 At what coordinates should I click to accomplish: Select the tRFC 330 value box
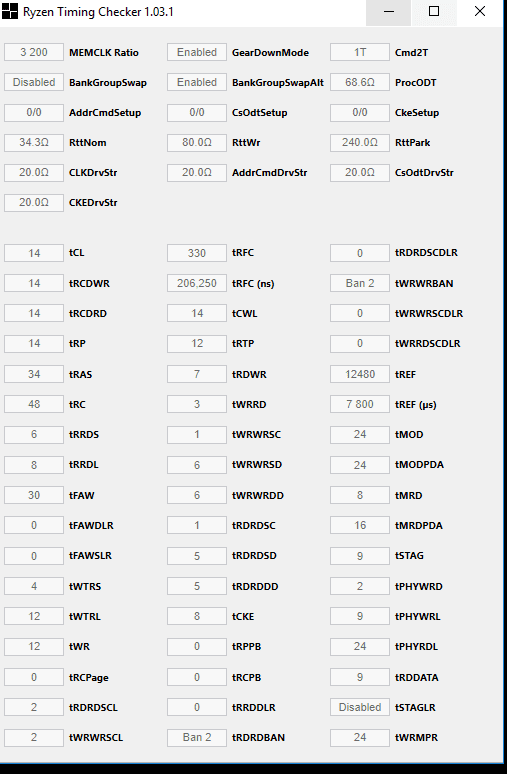[197, 253]
